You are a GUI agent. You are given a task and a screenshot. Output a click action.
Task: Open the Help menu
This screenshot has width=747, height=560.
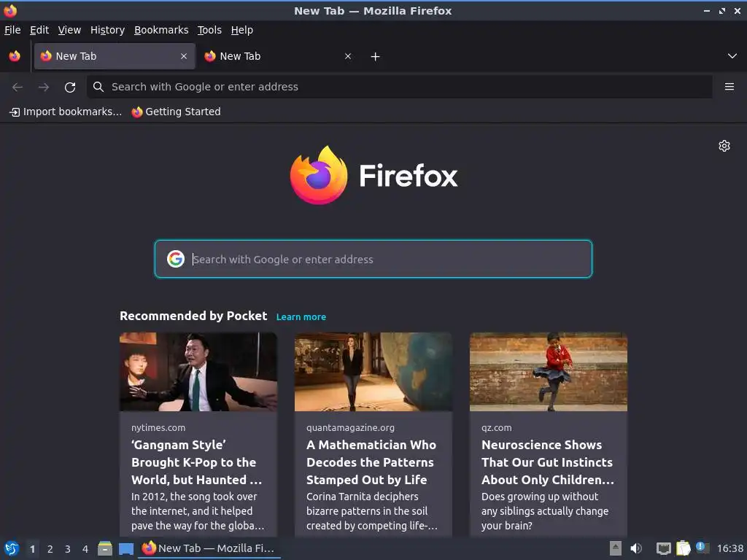[x=242, y=30]
